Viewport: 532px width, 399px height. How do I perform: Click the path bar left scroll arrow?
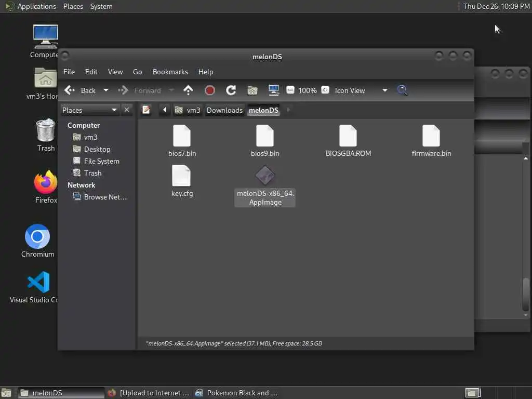[x=165, y=110]
